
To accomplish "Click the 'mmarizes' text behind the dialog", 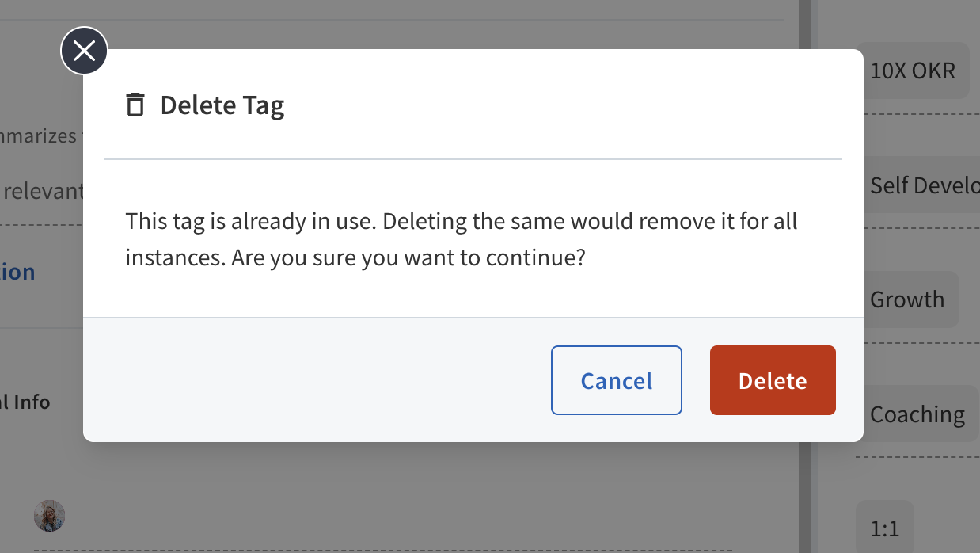I will click(38, 135).
